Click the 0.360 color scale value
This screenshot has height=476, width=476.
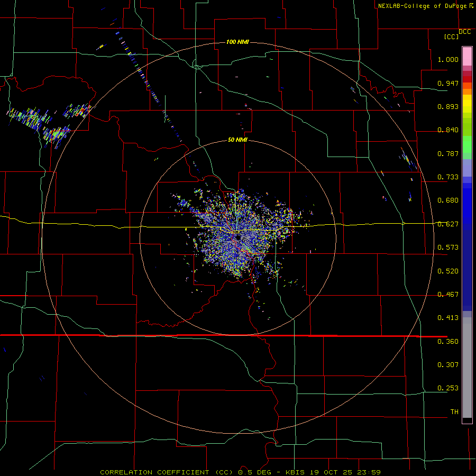(x=448, y=342)
